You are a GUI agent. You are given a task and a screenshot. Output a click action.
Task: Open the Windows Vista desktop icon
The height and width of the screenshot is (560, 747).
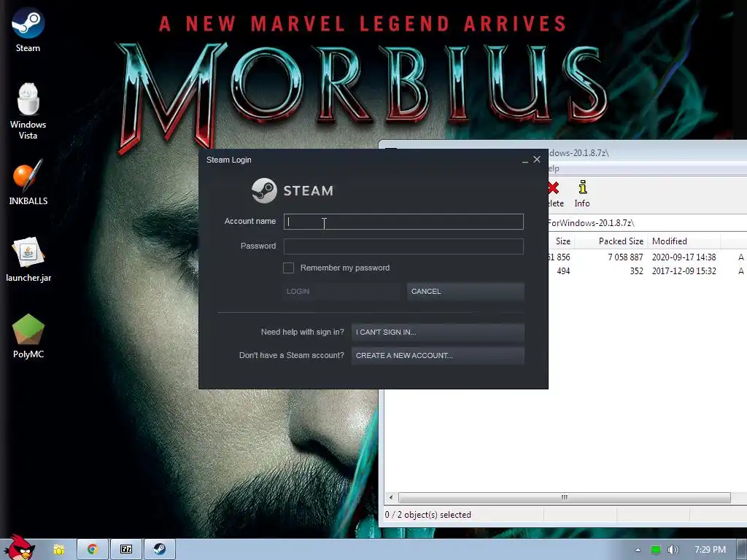[x=28, y=111]
